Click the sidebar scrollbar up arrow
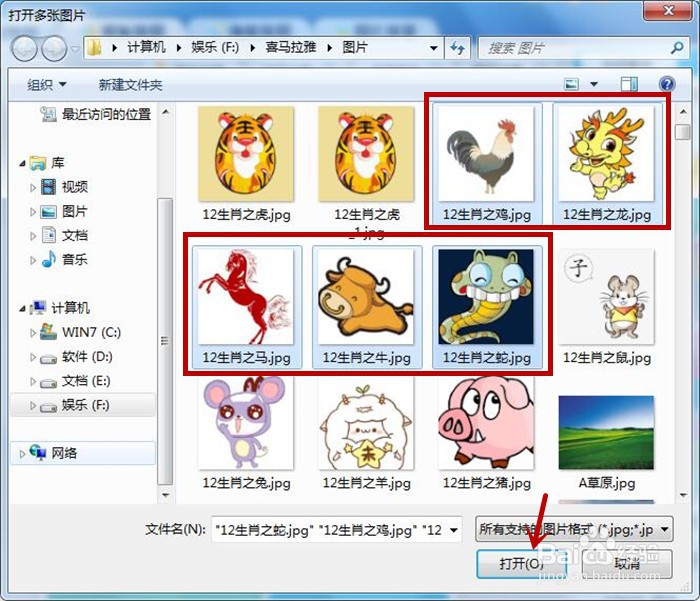This screenshot has height=601, width=700. point(166,112)
